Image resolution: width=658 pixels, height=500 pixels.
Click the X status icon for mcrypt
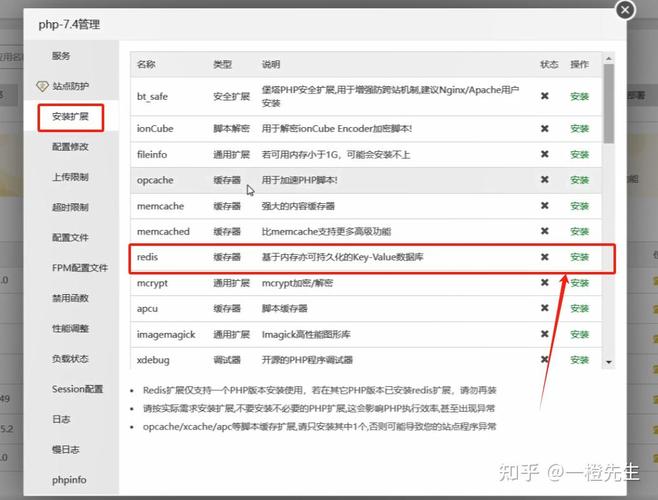(545, 283)
